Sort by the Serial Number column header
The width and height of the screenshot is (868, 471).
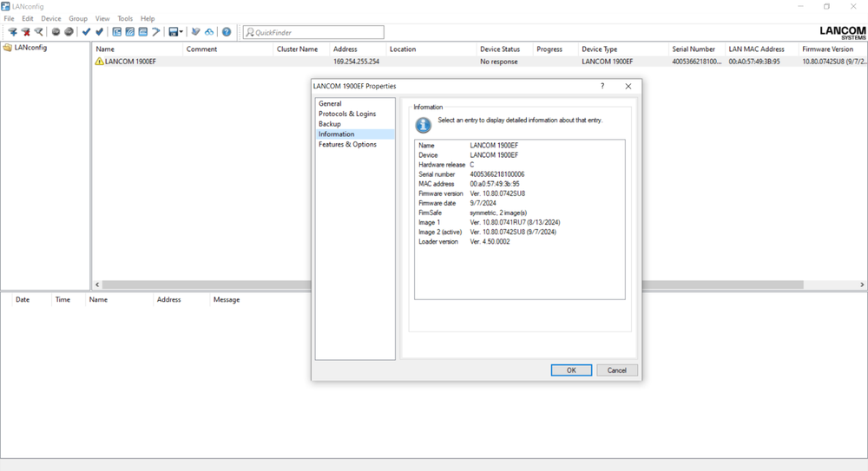[697, 49]
